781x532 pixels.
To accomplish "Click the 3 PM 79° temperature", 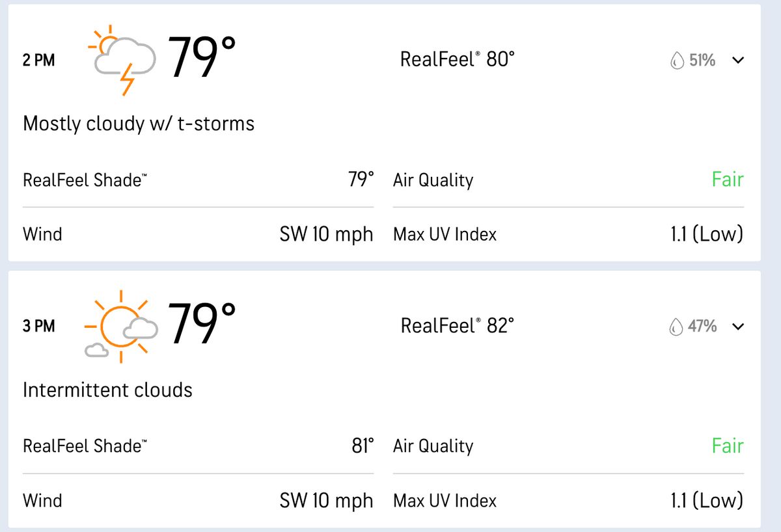I will (202, 325).
